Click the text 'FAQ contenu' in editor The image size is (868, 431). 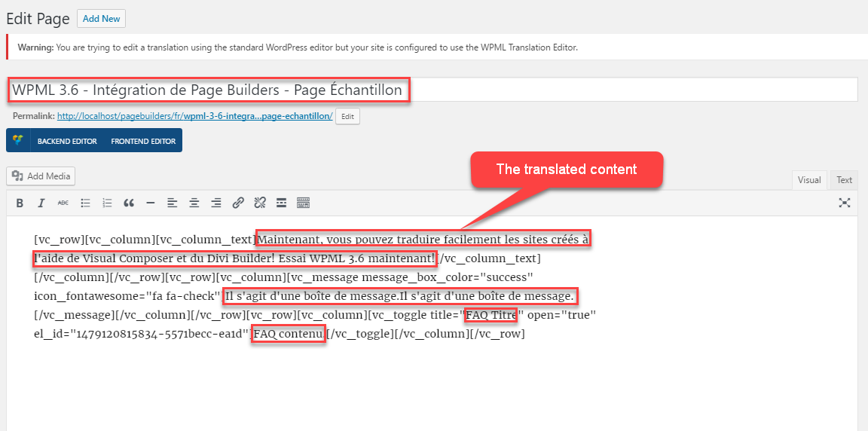click(288, 335)
